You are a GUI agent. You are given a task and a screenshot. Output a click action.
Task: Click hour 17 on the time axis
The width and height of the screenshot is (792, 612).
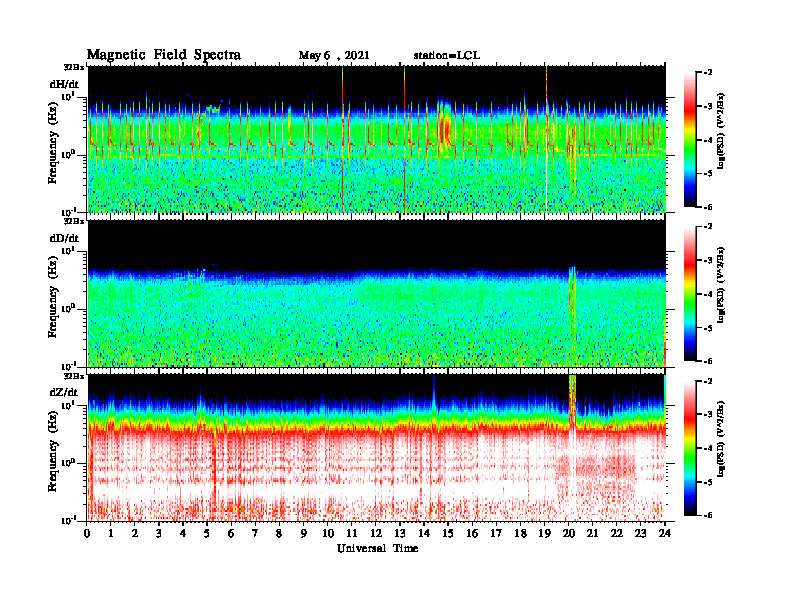click(497, 533)
